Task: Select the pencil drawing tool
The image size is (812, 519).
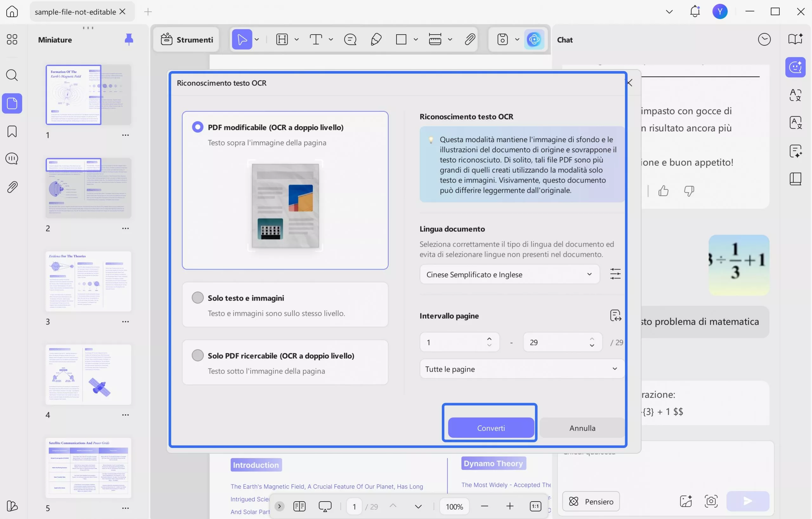Action: point(376,39)
